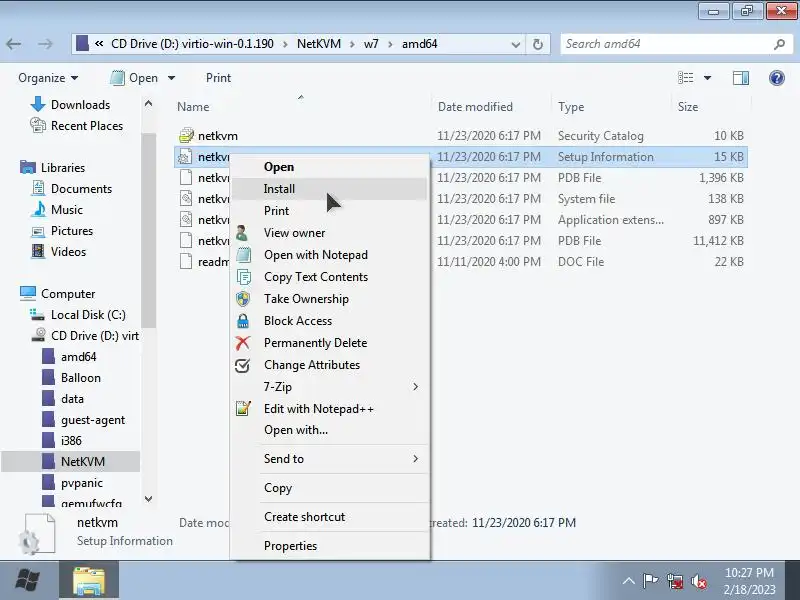This screenshot has width=800, height=600.
Task: Click the network tray icon
Action: (x=674, y=581)
